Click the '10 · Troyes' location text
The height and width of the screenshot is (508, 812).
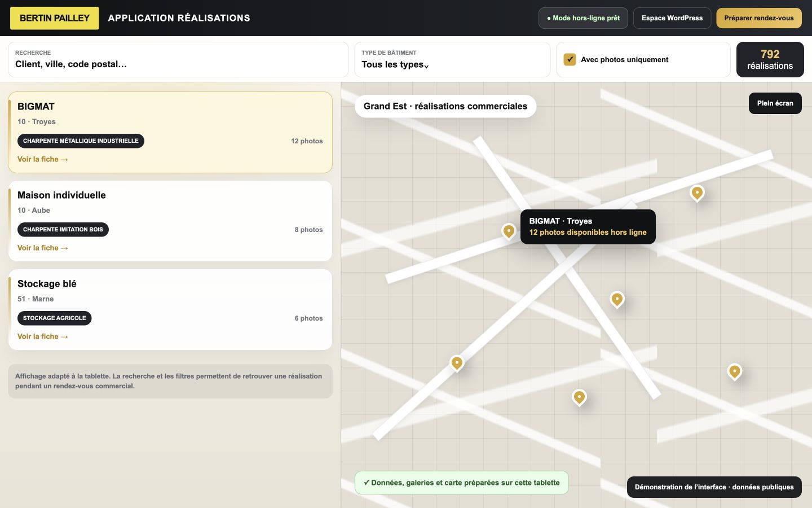(37, 122)
